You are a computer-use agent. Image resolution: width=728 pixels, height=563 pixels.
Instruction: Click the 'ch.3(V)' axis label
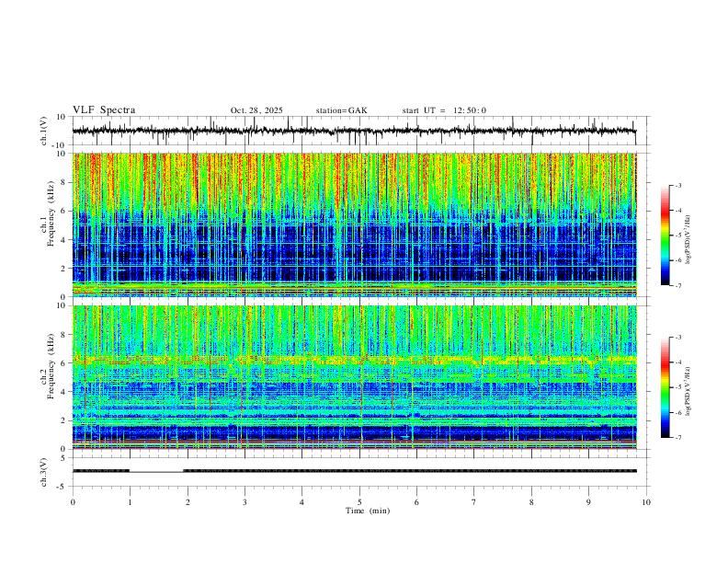pos(44,472)
